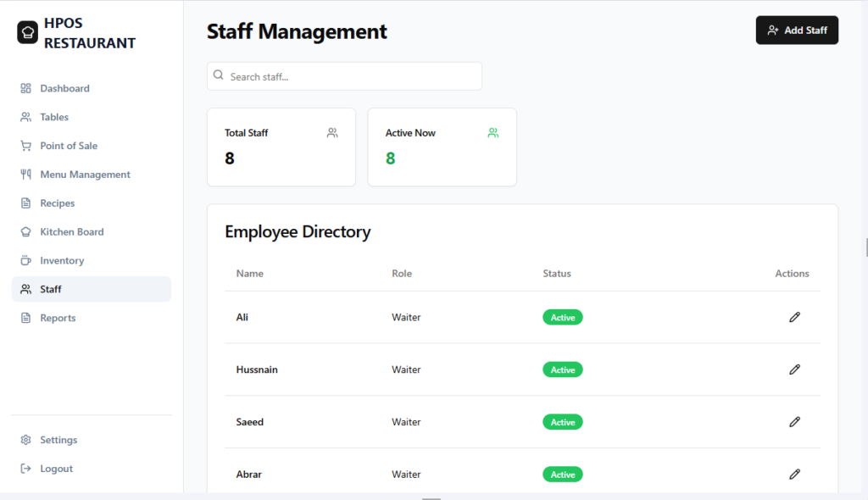Click the chef-hat logo of HPOS Restaurant
The height and width of the screenshot is (500, 868).
(26, 31)
